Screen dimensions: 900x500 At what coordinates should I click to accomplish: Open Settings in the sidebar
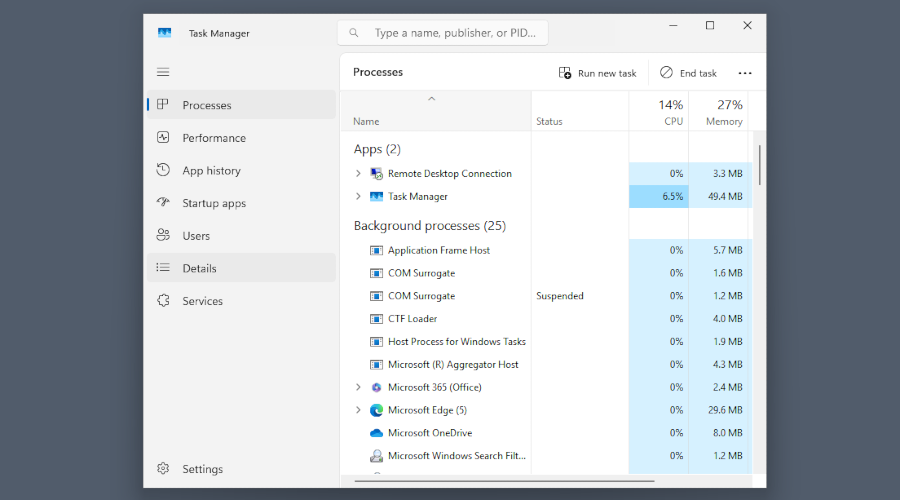242,468
